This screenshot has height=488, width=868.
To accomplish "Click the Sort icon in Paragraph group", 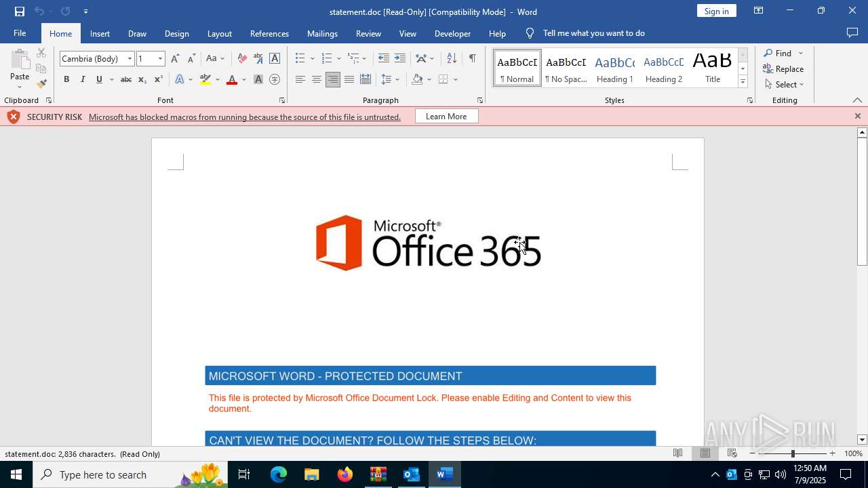I will click(452, 59).
